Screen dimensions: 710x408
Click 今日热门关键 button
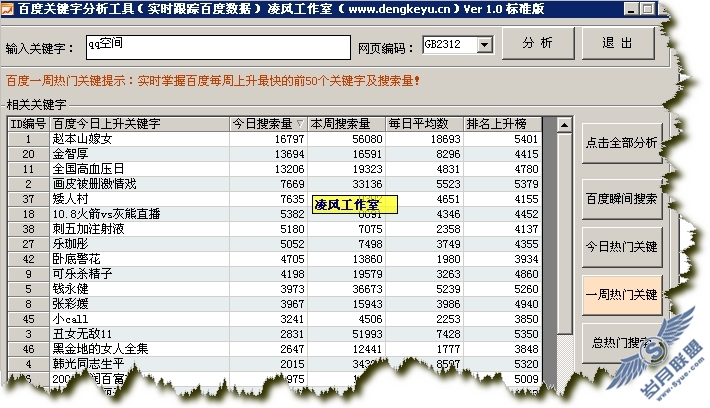621,247
